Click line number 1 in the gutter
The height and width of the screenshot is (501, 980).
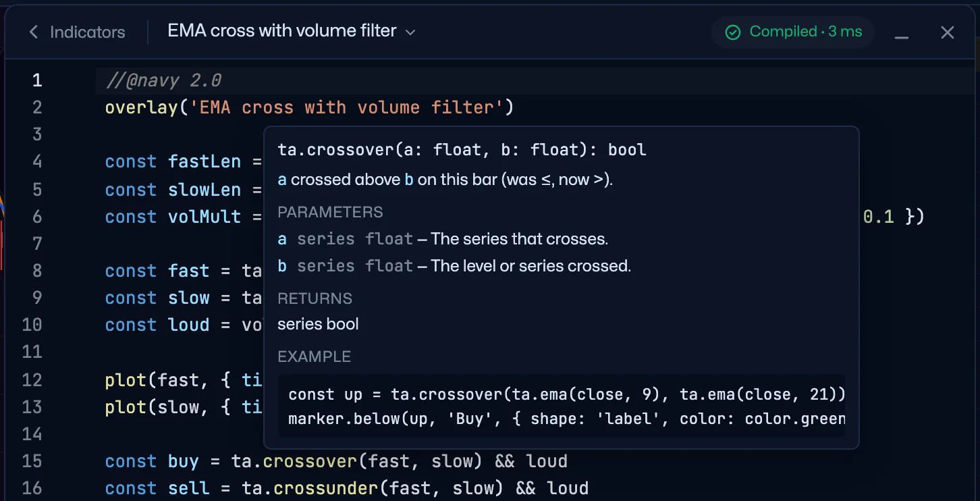point(36,80)
